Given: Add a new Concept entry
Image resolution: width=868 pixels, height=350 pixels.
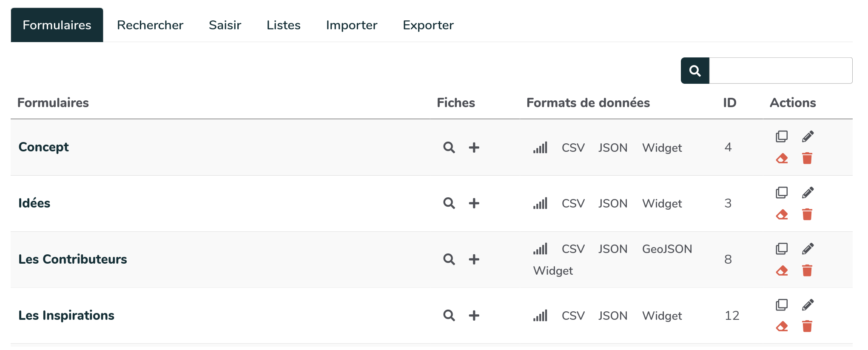Looking at the screenshot, I should point(474,148).
